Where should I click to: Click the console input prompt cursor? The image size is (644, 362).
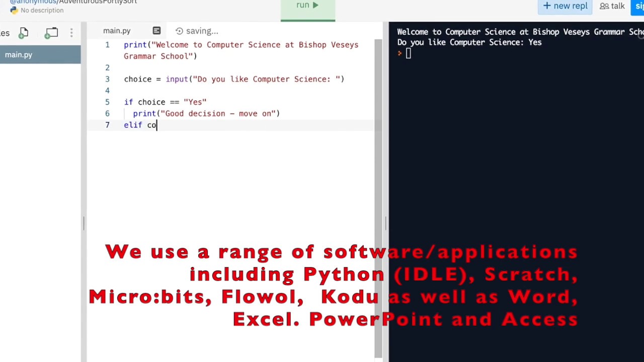pyautogui.click(x=408, y=53)
